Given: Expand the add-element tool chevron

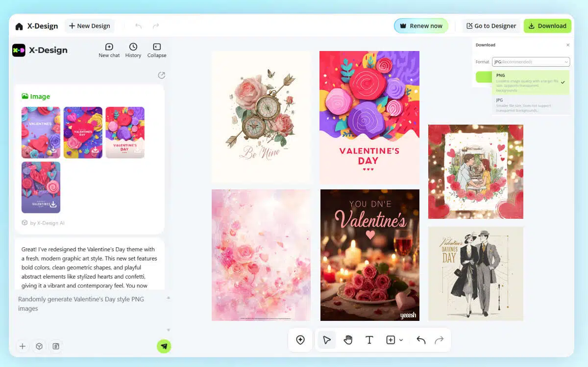Looking at the screenshot, I should (401, 340).
